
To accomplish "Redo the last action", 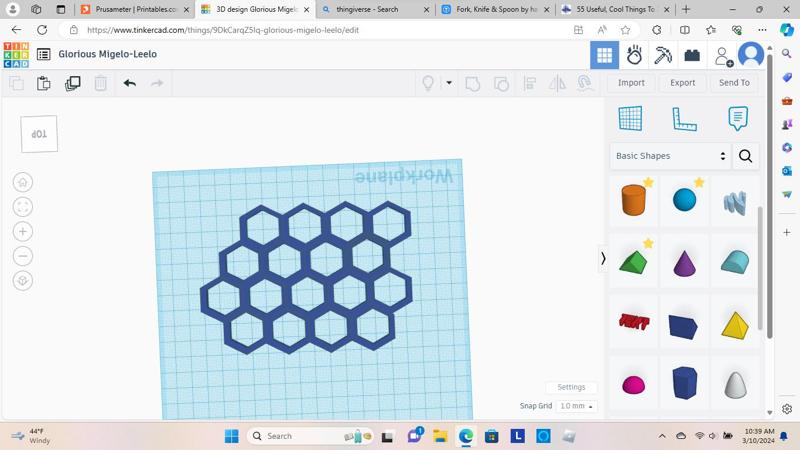I will (157, 83).
